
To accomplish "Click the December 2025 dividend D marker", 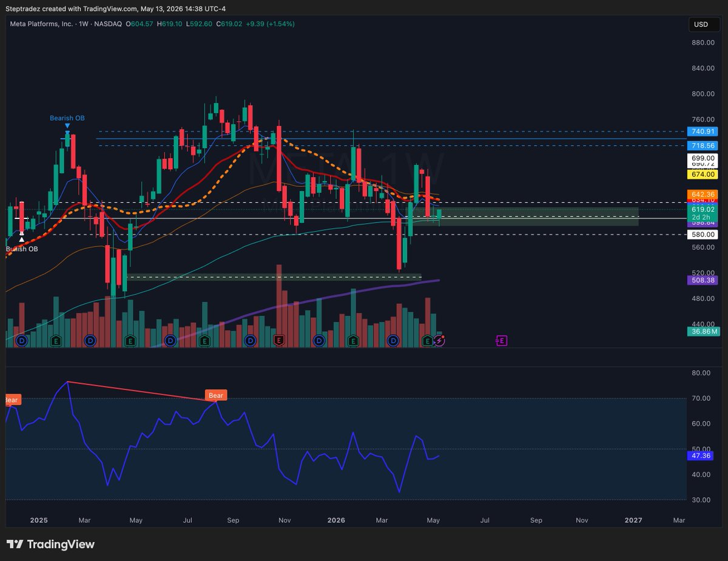I will coord(318,341).
